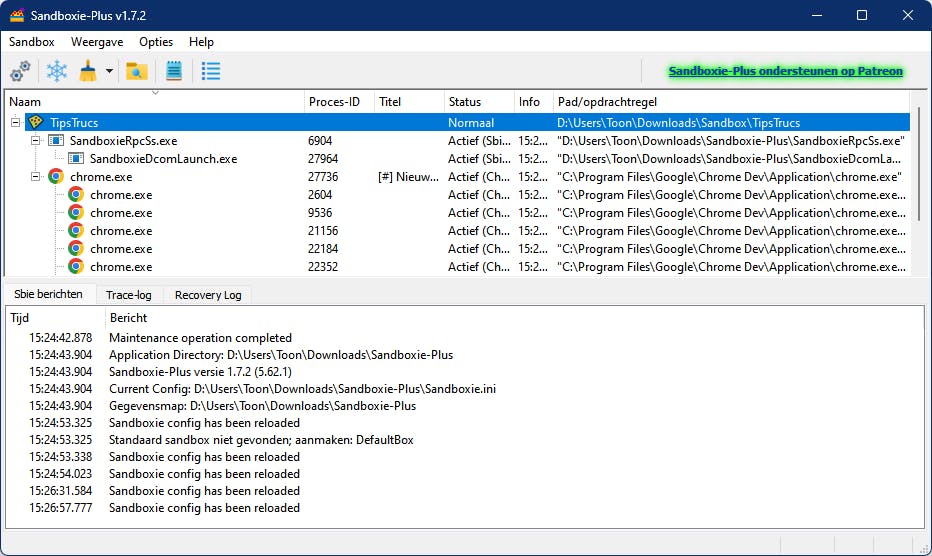
Task: Collapse the TipsTrucs sandbox tree node
Action: click(x=16, y=123)
